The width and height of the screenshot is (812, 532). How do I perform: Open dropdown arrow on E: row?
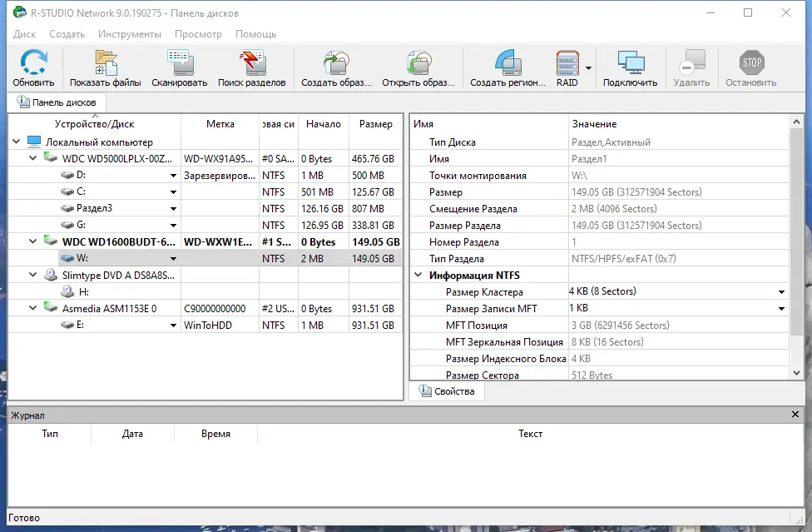point(174,326)
